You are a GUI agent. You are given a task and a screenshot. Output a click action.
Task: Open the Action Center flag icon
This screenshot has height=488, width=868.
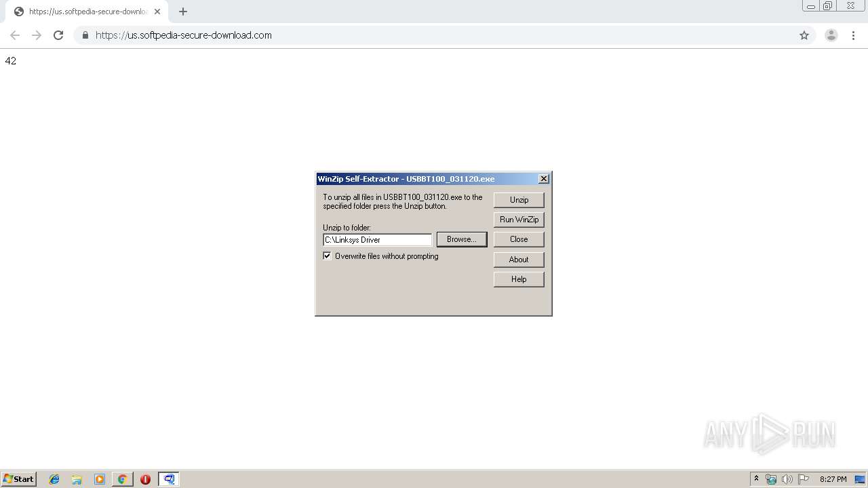[x=804, y=479]
